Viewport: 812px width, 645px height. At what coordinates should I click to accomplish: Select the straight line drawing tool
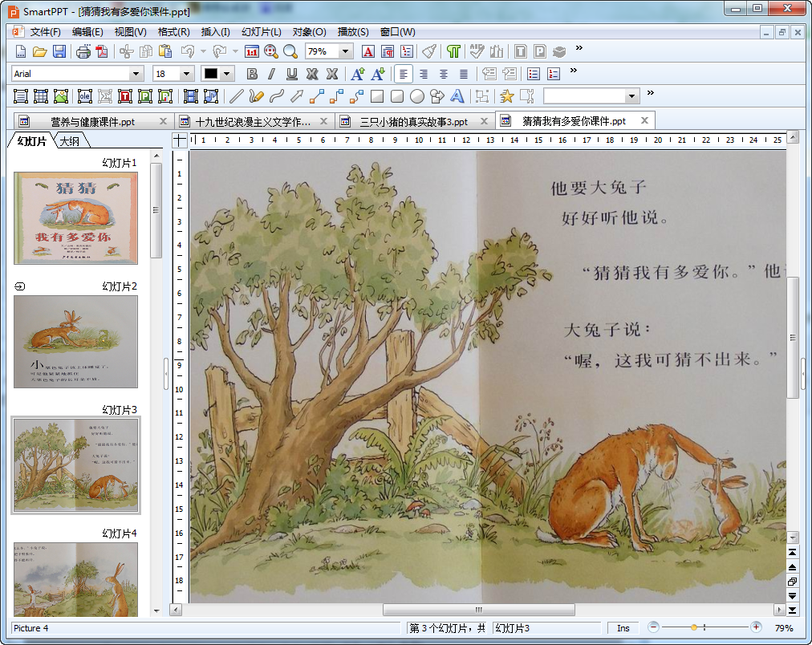pos(236,96)
